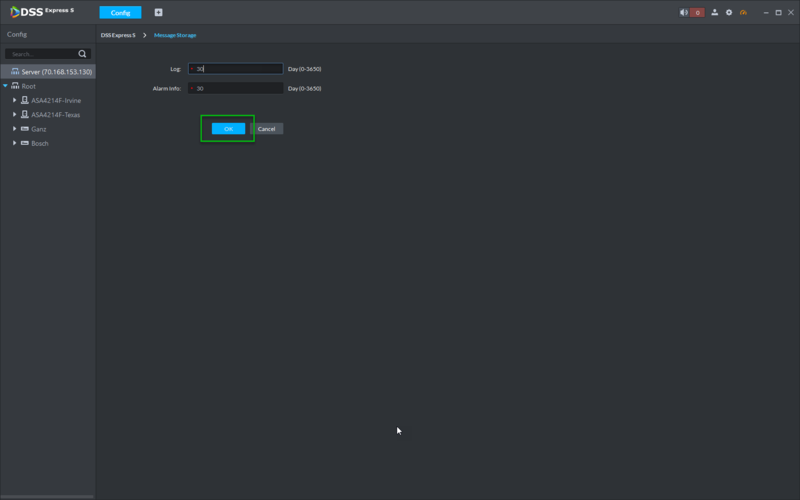
Task: Click the Alarm Info days input field
Action: pos(236,88)
